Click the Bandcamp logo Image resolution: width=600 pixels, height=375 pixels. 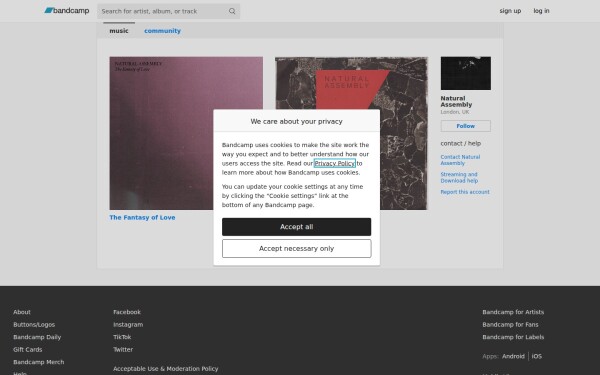[x=67, y=11]
